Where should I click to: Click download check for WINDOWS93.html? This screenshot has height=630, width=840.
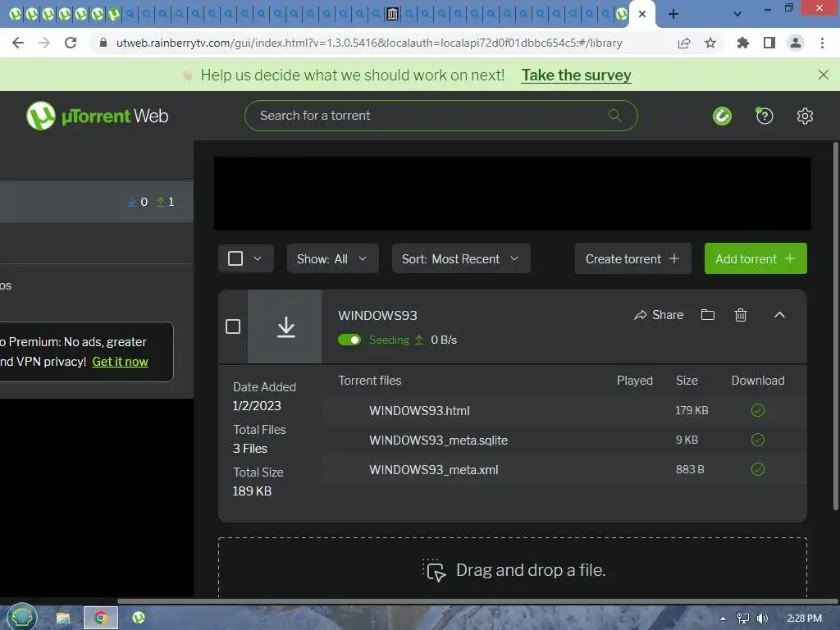[757, 410]
